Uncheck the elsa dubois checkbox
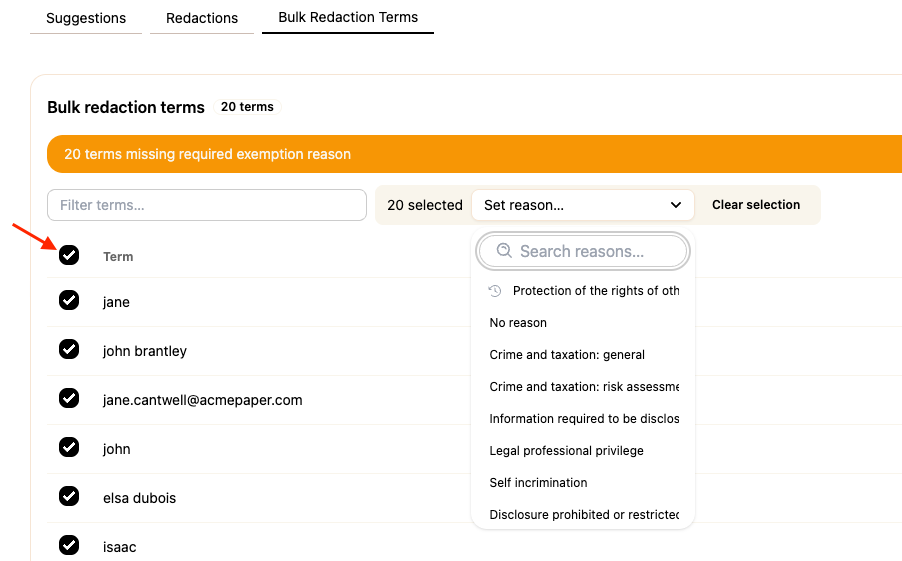902x561 pixels. 69,496
